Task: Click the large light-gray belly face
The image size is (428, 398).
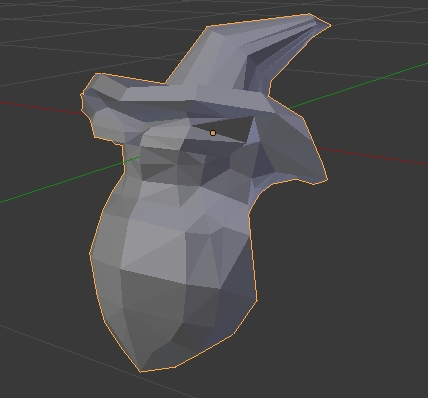Action: [153, 247]
